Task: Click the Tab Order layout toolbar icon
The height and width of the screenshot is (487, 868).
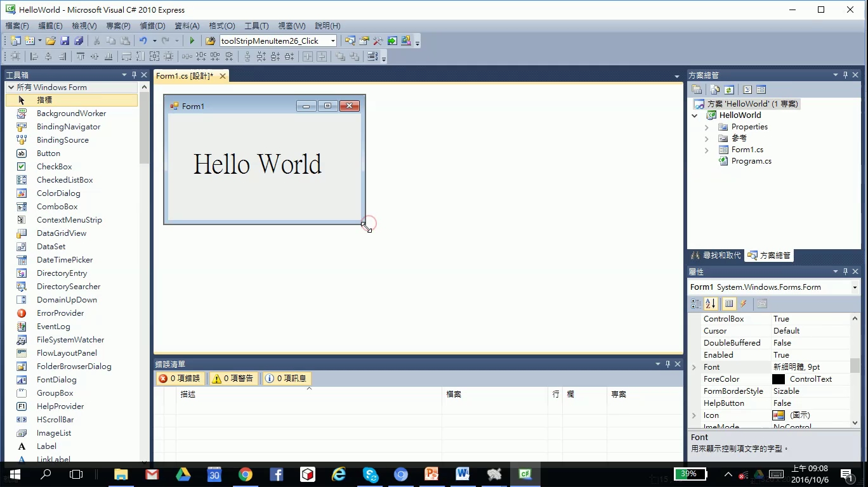Action: pyautogui.click(x=372, y=56)
